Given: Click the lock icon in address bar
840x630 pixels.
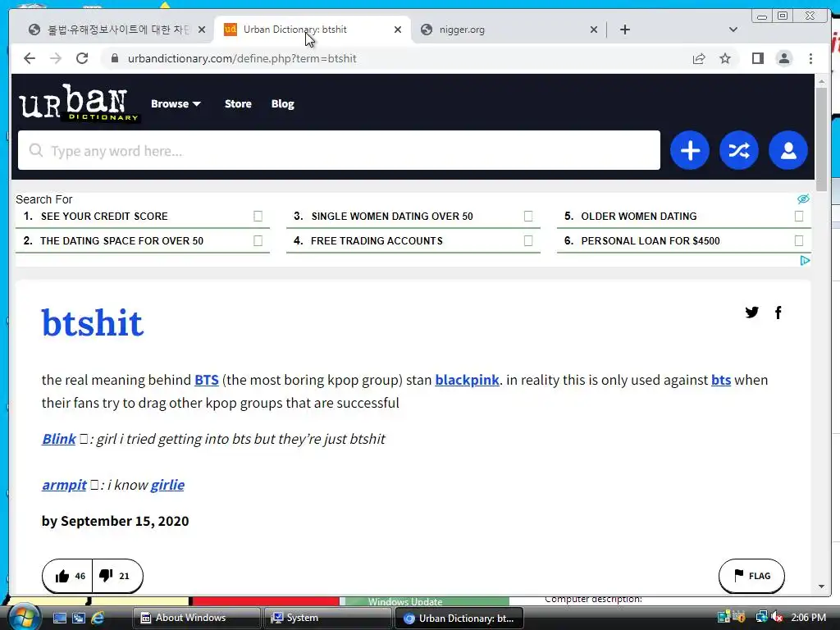Looking at the screenshot, I should [x=114, y=58].
